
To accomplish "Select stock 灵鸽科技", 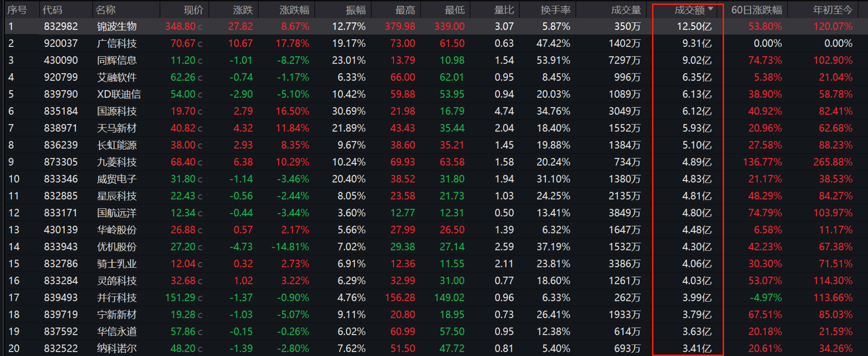I will coord(117,281).
